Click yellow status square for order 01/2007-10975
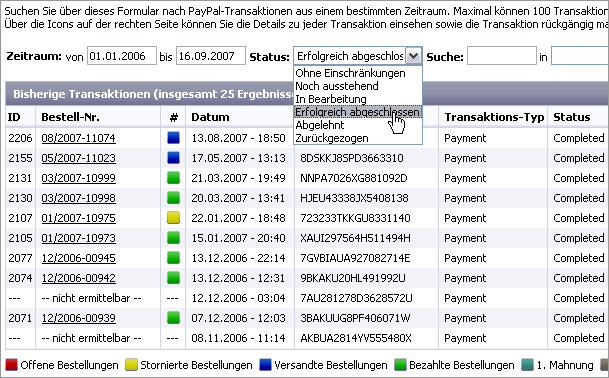Screen dimensions: 609x378 click(x=173, y=218)
